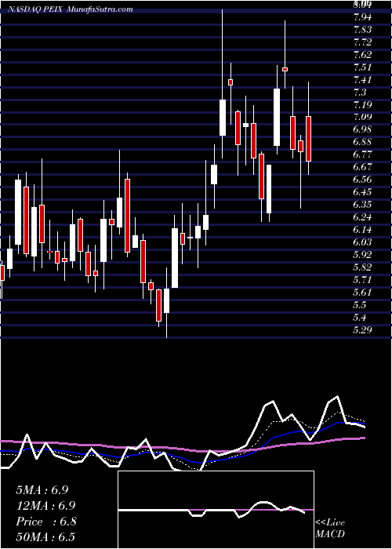Click the 5.5 price axis label
The width and height of the screenshot is (392, 549).
[x=360, y=305]
